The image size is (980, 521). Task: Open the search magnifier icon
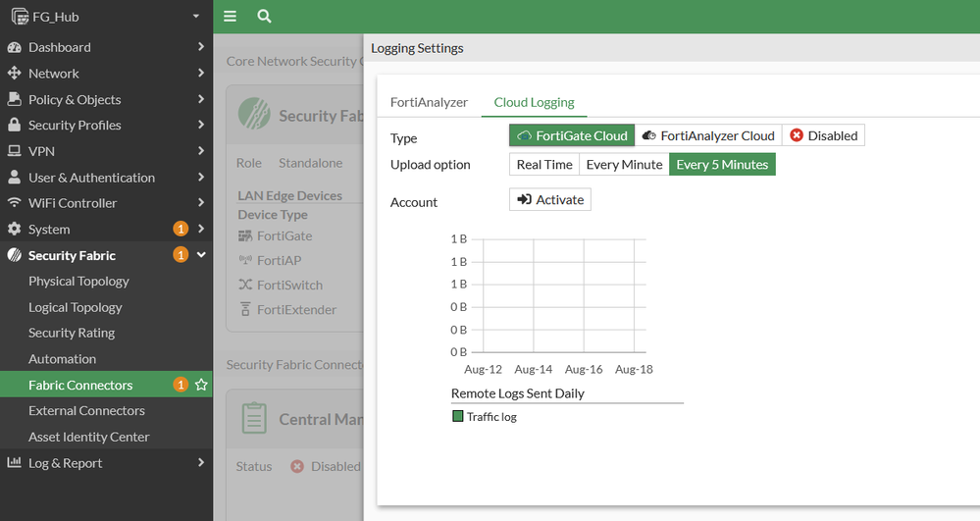(264, 16)
